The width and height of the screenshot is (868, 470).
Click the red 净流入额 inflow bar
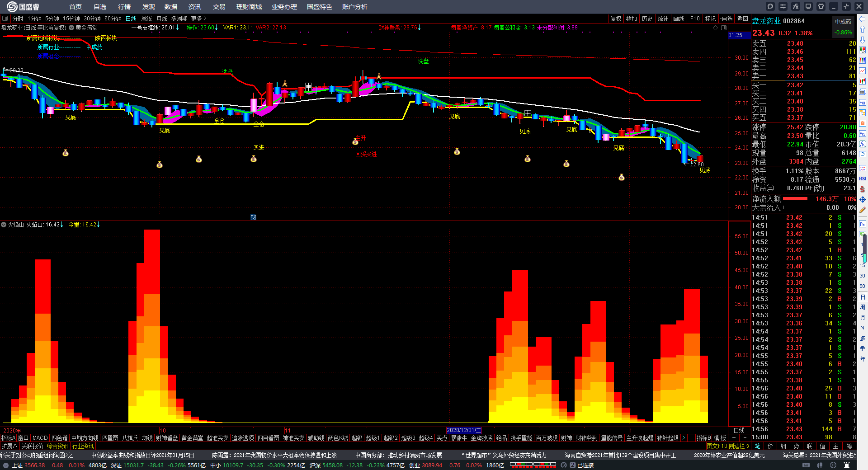point(795,199)
